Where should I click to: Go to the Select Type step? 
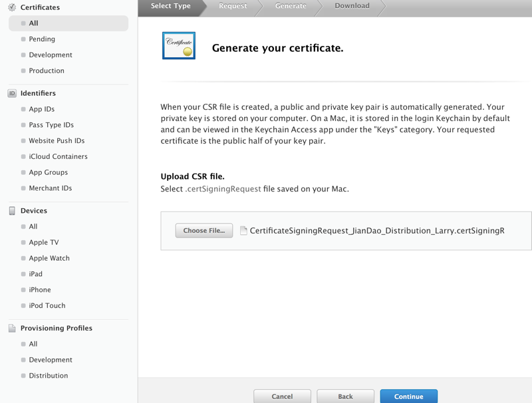171,6
